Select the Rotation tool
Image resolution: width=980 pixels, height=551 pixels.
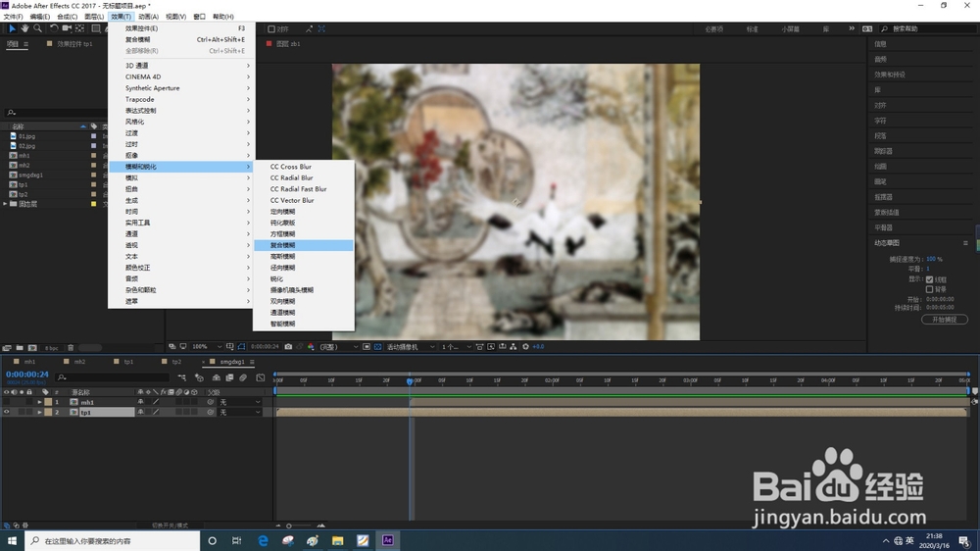54,28
